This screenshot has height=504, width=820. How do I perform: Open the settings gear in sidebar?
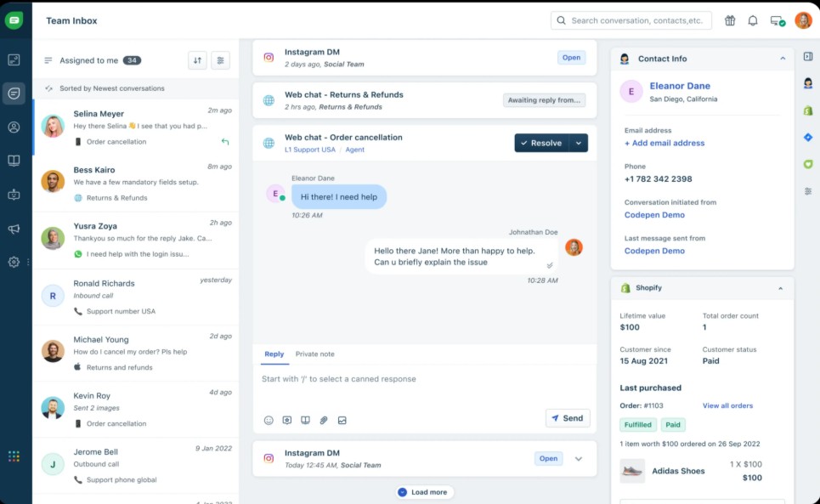tap(14, 263)
